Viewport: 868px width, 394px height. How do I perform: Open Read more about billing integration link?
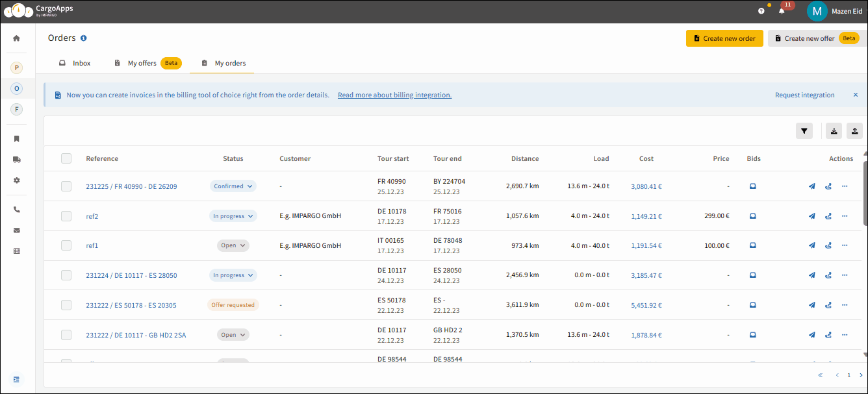[x=394, y=95]
